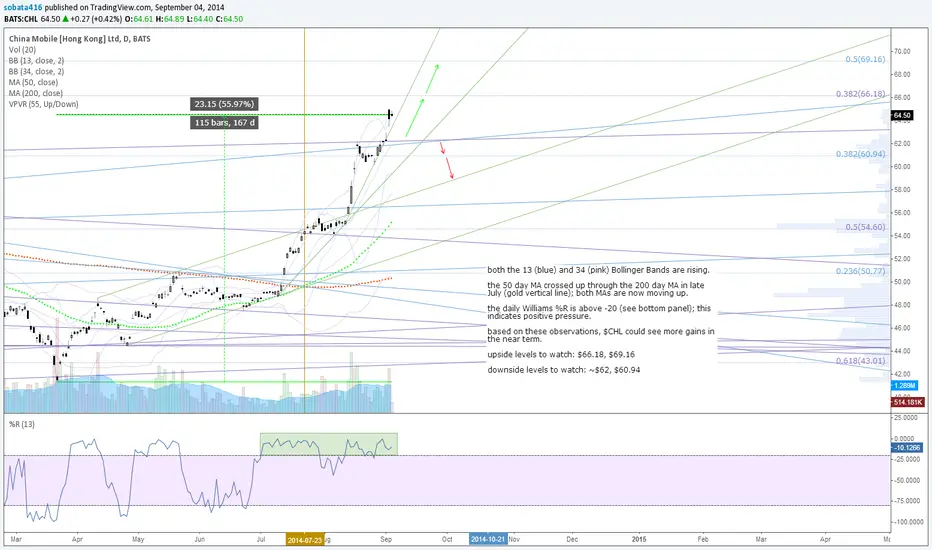Select the BB (13, close, 2) indicator
The height and width of the screenshot is (550, 932).
[36, 61]
